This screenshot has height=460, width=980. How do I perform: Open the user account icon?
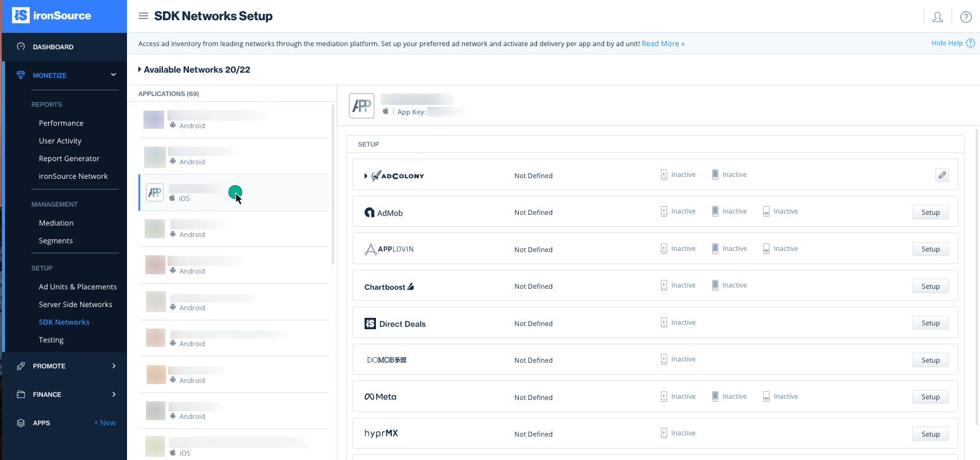coord(938,17)
